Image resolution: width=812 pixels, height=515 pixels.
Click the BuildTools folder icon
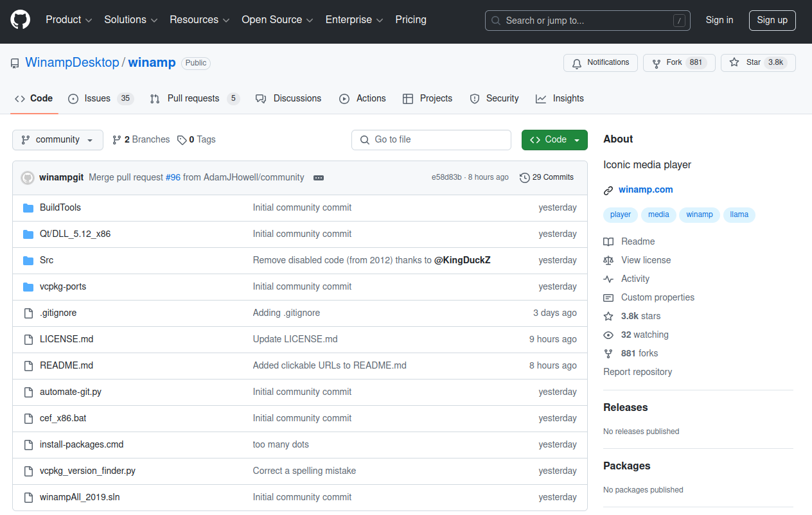[28, 208]
